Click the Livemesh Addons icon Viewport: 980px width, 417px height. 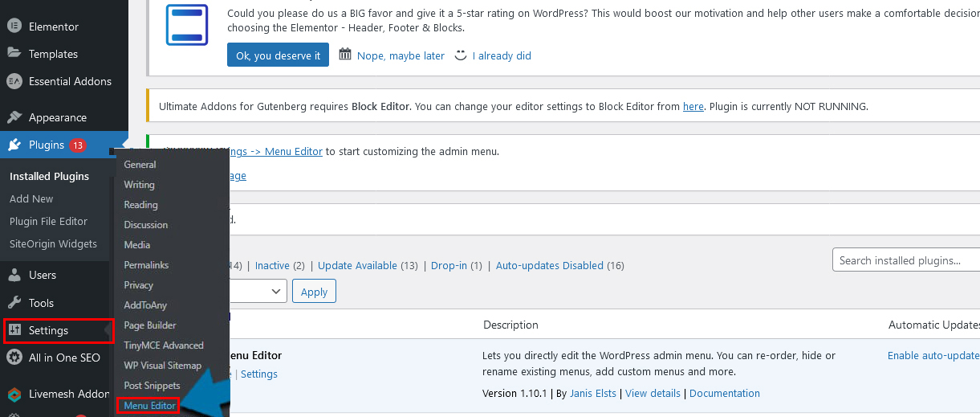pyautogui.click(x=14, y=394)
